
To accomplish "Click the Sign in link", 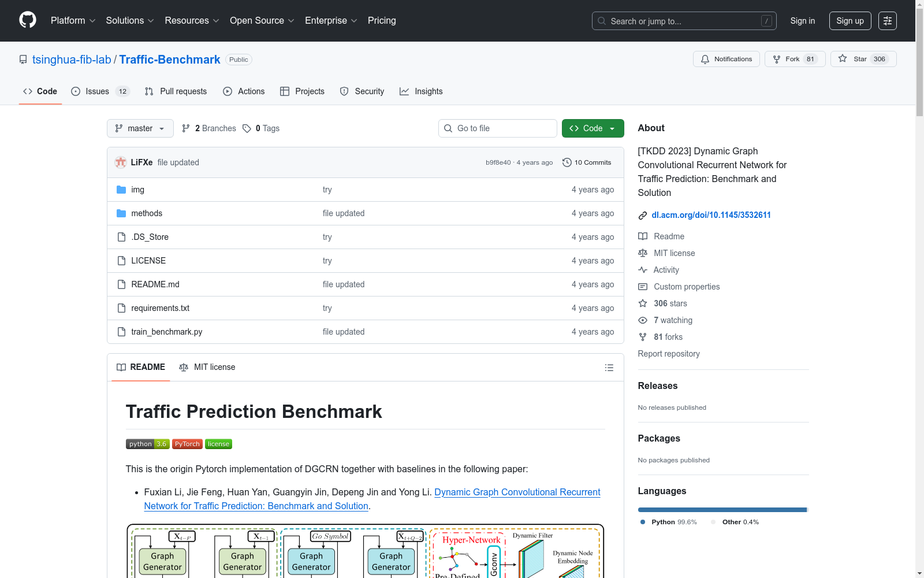I will coord(803,21).
